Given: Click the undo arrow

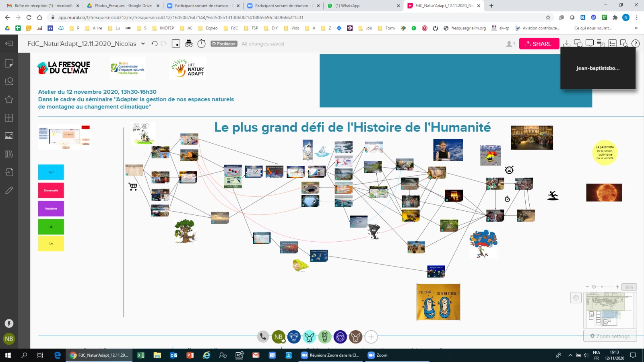Looking at the screenshot, I should [x=154, y=44].
